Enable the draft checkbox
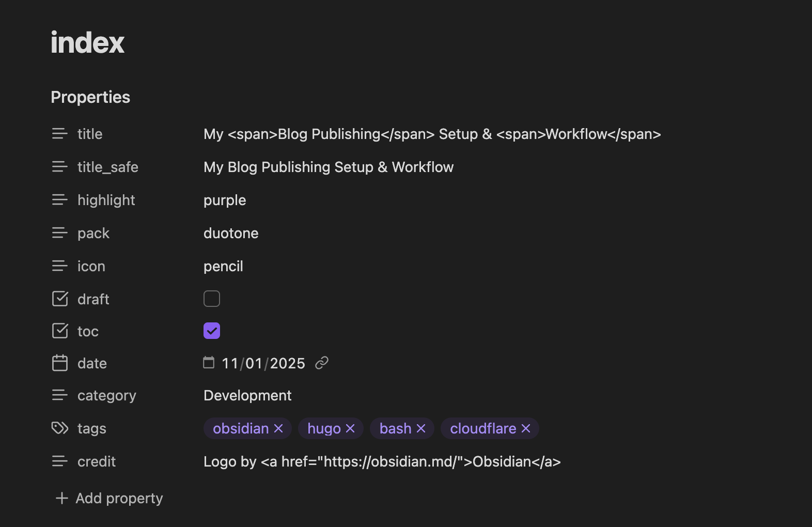 pos(212,299)
